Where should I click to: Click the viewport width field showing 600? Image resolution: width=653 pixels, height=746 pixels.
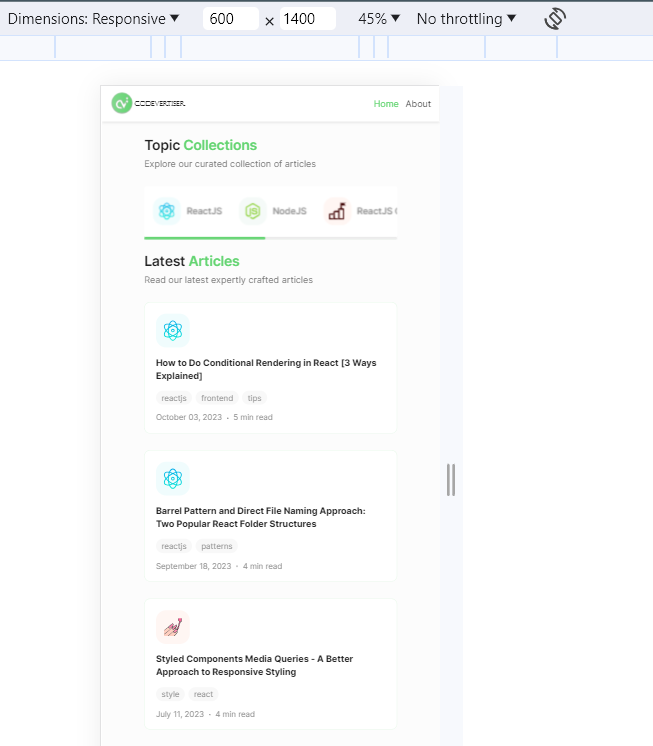point(231,19)
